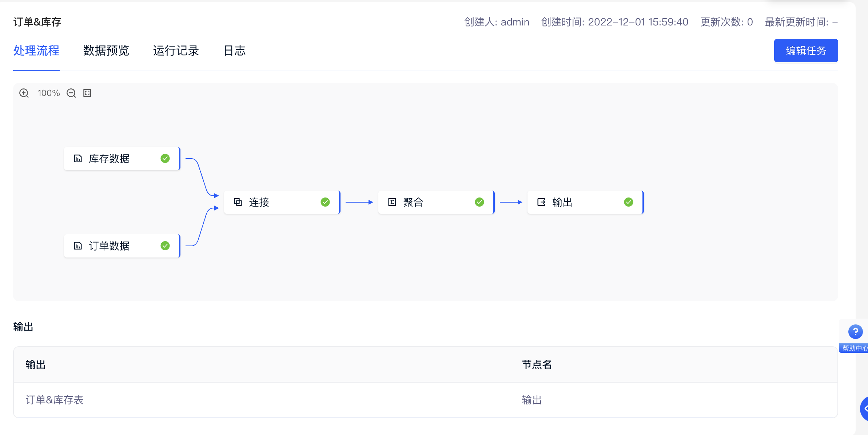Click the blue floating side-panel arrow
Image resolution: width=868 pixels, height=435 pixels.
(x=864, y=409)
